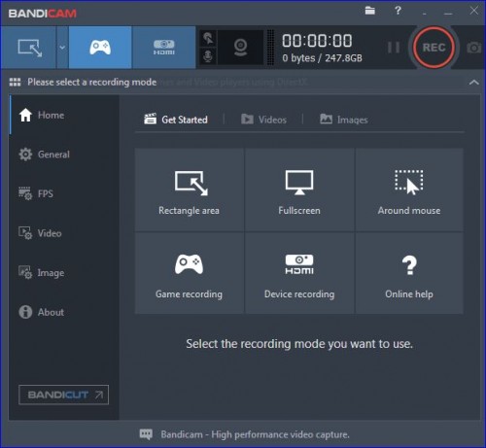Open the Online help tile
This screenshot has width=486, height=448.
coord(409,273)
